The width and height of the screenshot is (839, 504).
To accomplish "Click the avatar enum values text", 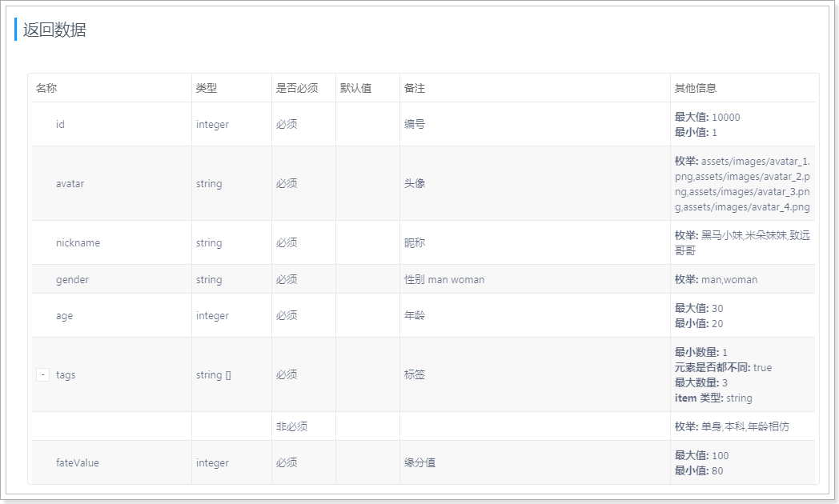I will pos(742,183).
